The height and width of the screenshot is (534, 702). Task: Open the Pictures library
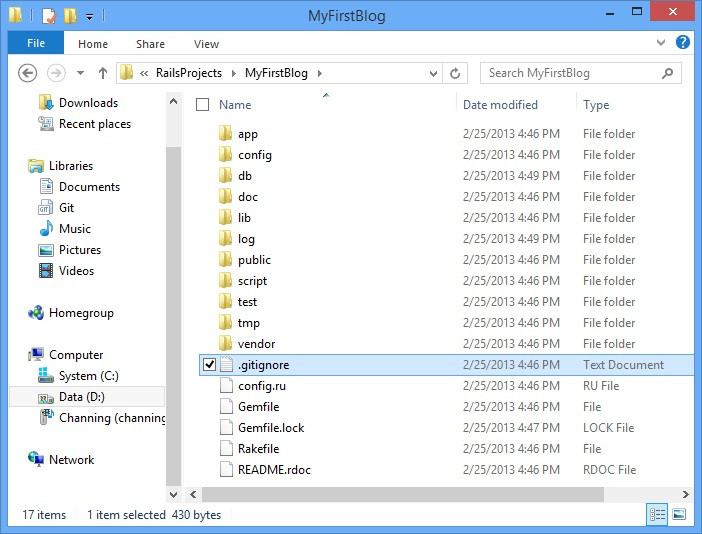(x=80, y=250)
